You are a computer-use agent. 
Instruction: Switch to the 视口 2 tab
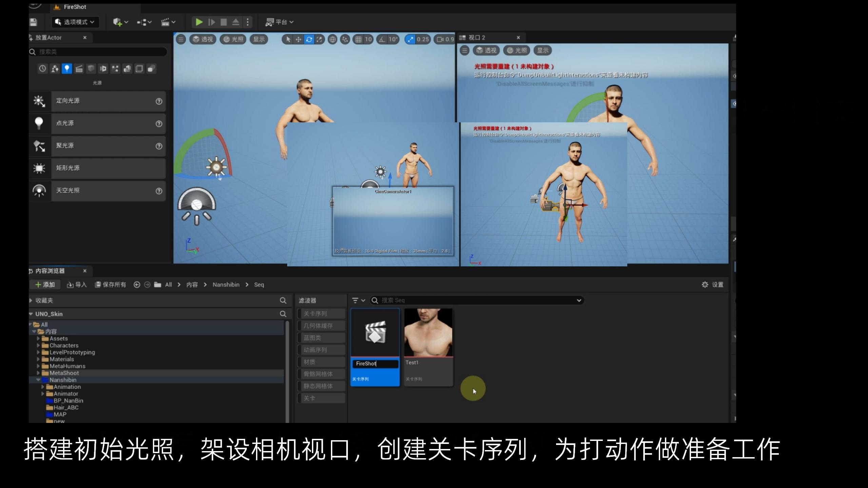[x=476, y=38]
